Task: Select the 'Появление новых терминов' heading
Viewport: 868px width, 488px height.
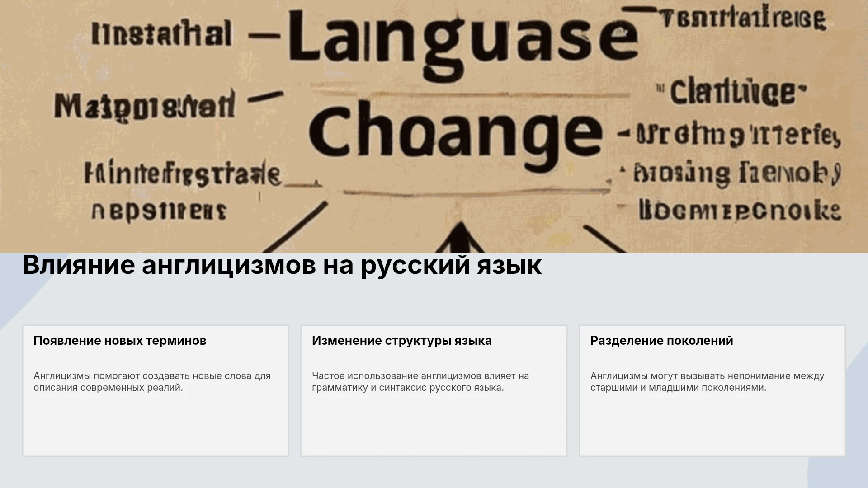Action: click(120, 341)
